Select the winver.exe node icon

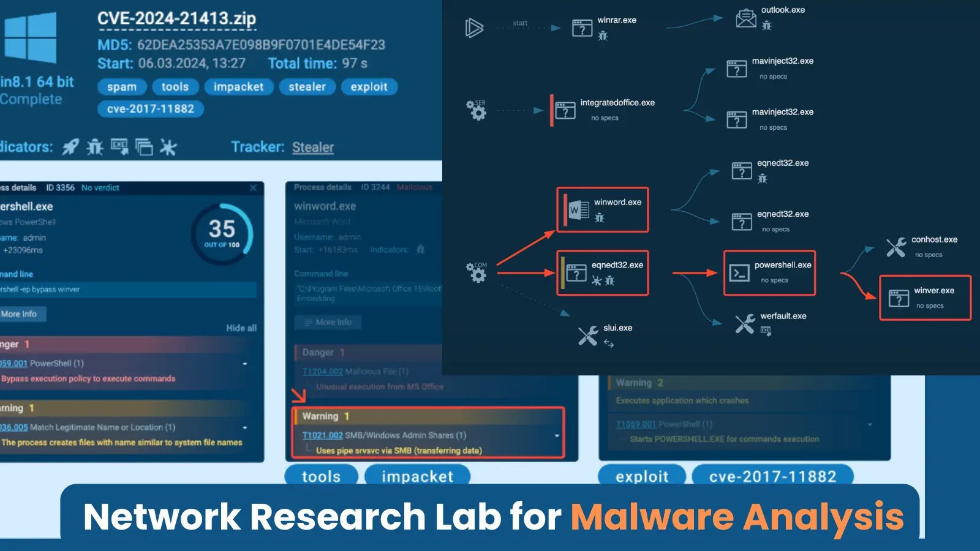(899, 298)
